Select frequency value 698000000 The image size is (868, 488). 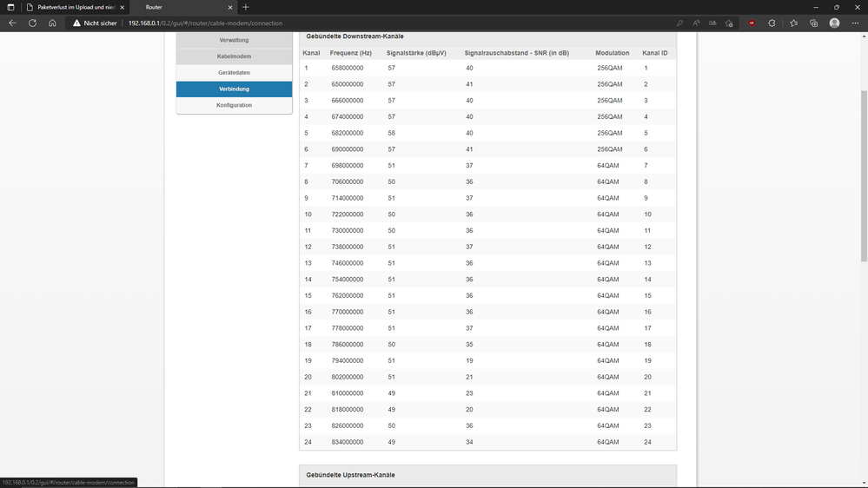click(348, 166)
